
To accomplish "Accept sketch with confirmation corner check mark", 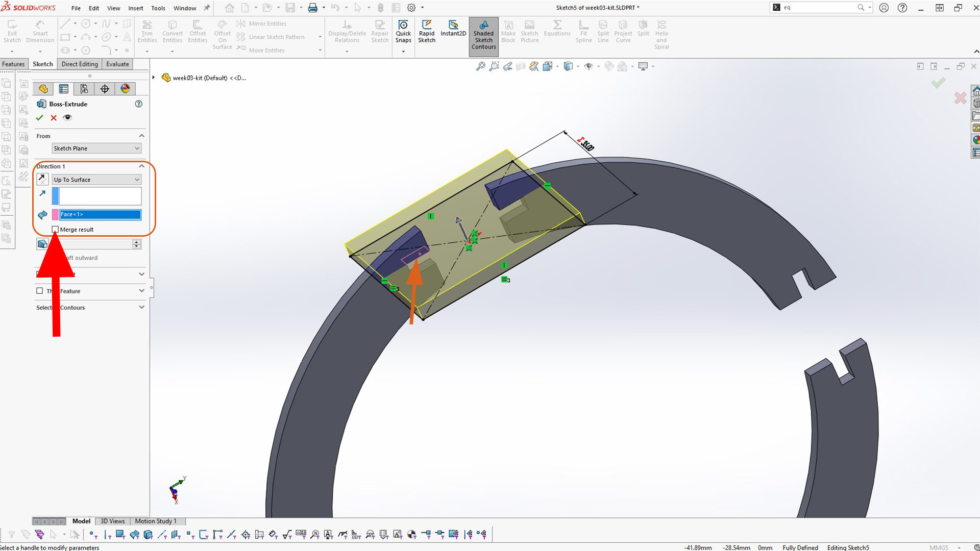I will (x=938, y=83).
